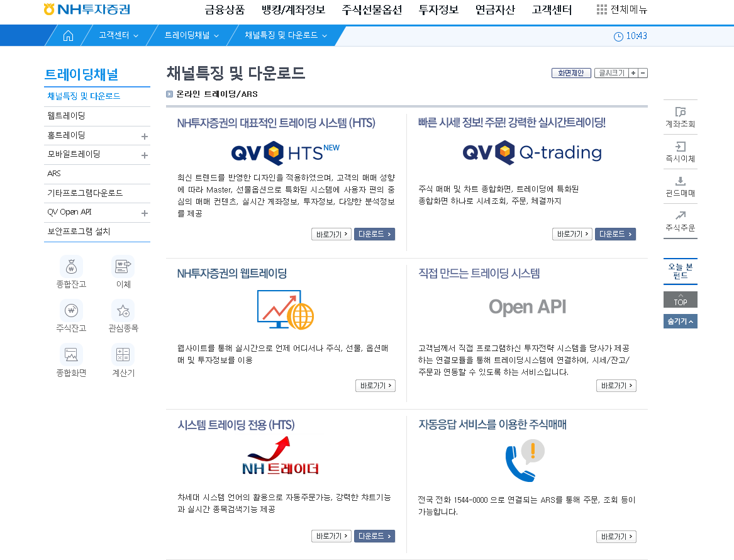This screenshot has height=560, width=734.
Task: Open 투자정보 top menu
Action: pos(438,10)
